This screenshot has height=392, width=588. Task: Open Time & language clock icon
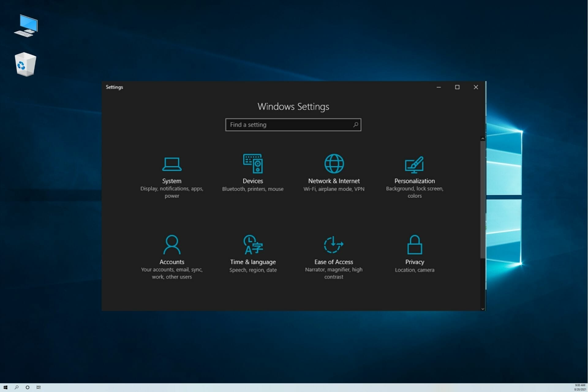pos(253,245)
